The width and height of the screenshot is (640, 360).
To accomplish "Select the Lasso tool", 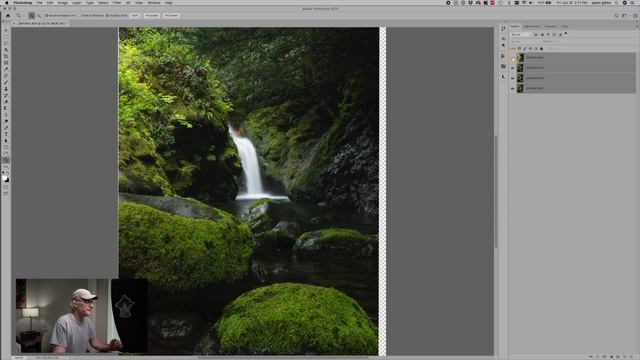I will [6, 43].
